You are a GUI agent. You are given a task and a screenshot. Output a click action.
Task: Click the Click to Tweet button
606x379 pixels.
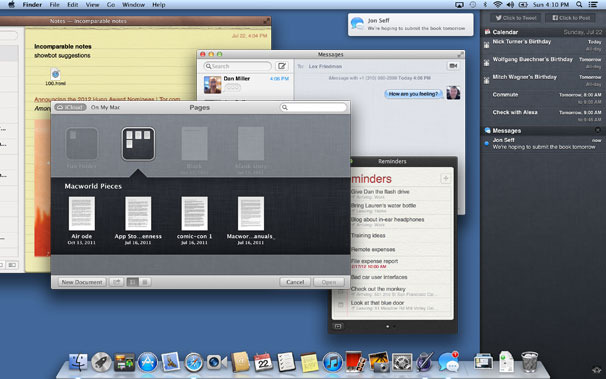[x=516, y=18]
